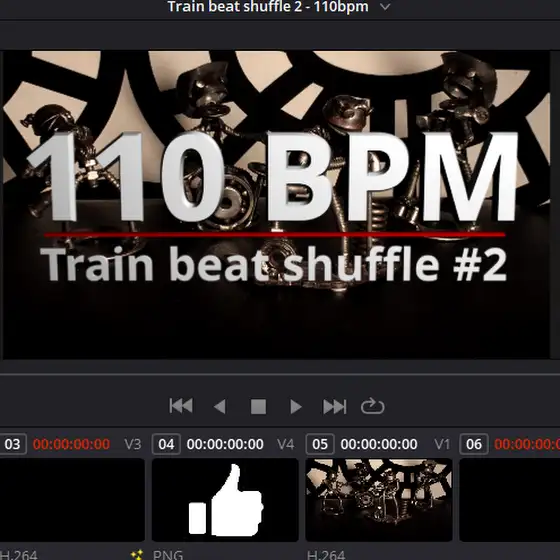Toggle loop playback
Image resolution: width=560 pixels, height=560 pixels.
pyautogui.click(x=372, y=406)
